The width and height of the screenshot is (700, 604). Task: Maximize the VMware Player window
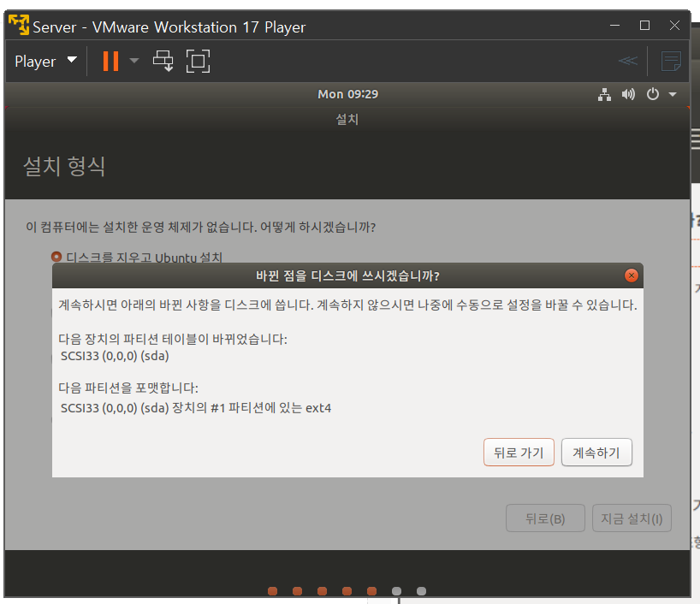coord(644,26)
